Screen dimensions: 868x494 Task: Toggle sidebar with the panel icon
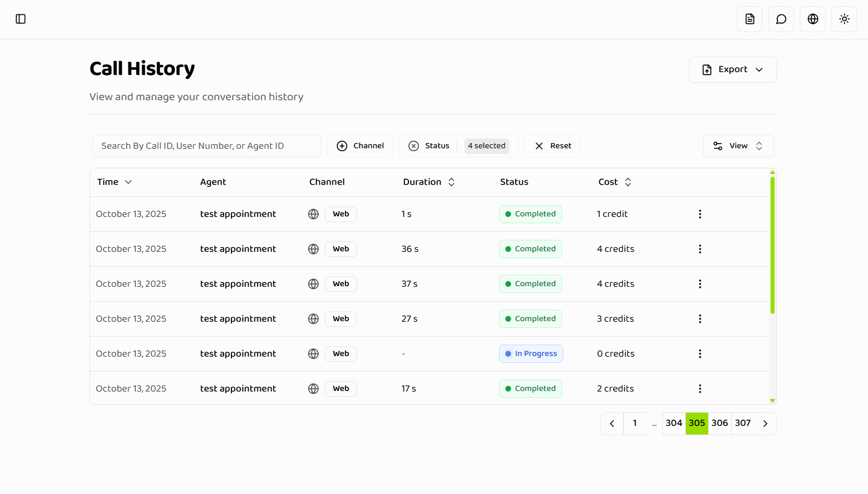(x=21, y=19)
